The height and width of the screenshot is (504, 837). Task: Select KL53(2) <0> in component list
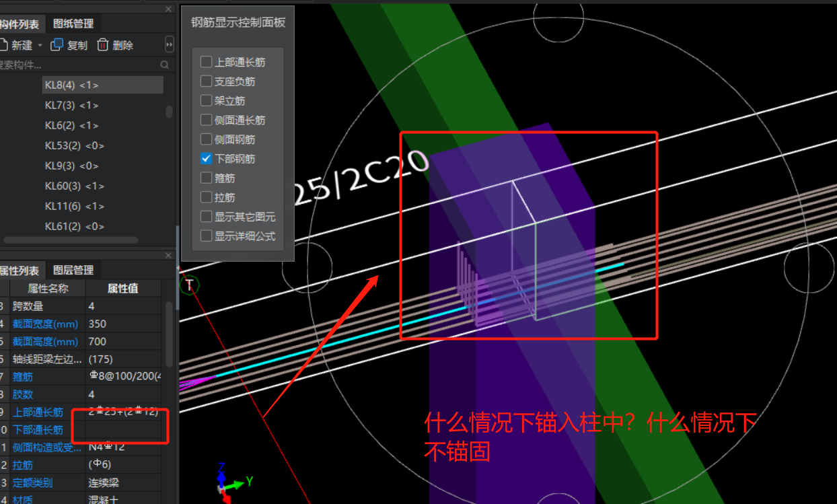[75, 145]
